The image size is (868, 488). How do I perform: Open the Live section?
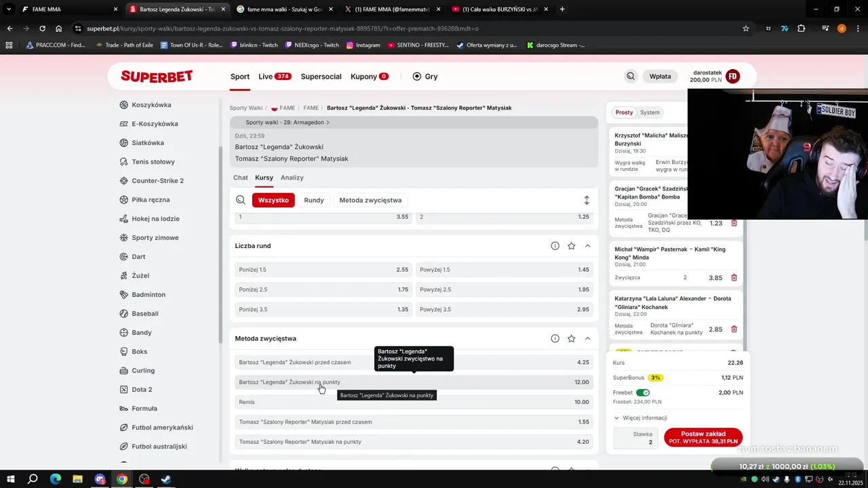[275, 77]
